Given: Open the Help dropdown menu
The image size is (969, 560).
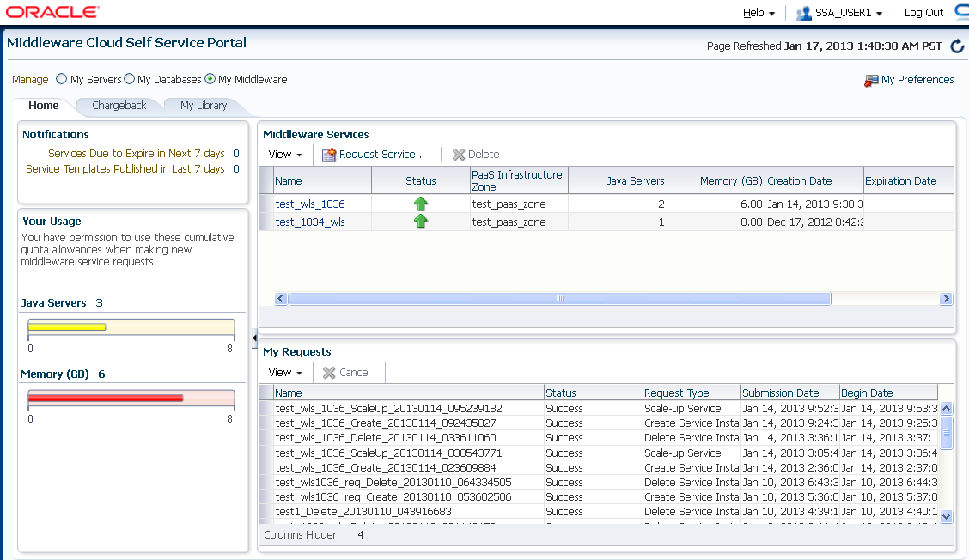Looking at the screenshot, I should (x=759, y=13).
